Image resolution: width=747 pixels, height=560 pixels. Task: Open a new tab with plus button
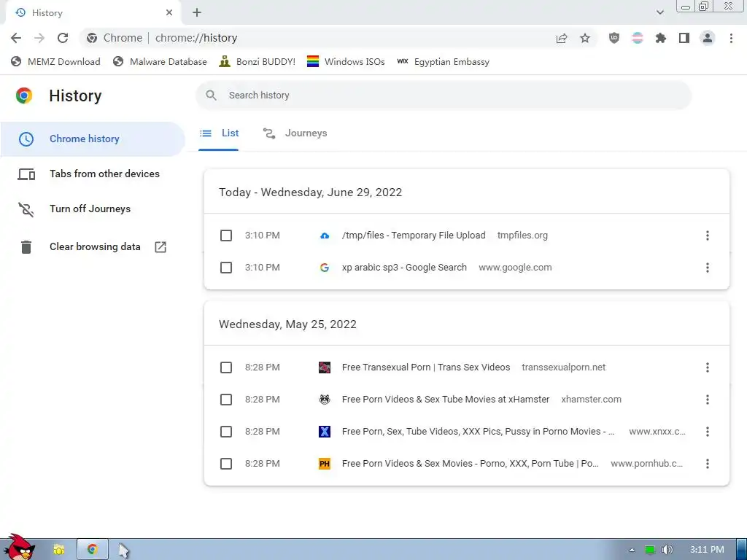tap(197, 13)
